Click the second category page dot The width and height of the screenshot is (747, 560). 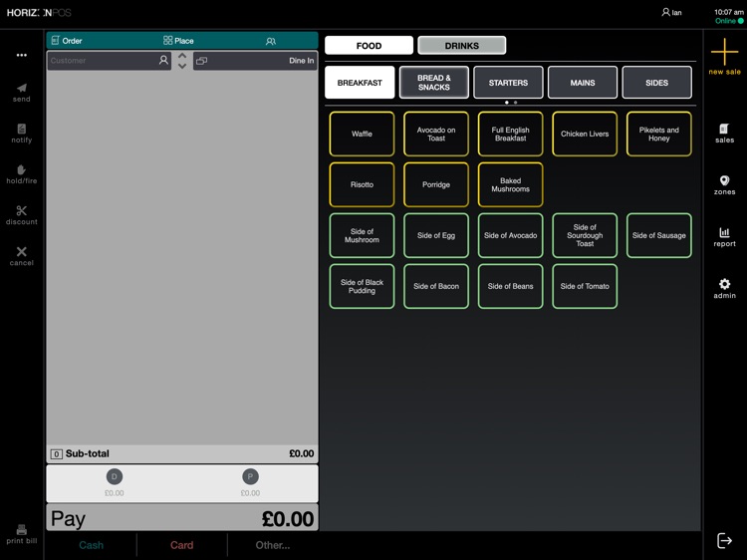pos(516,103)
